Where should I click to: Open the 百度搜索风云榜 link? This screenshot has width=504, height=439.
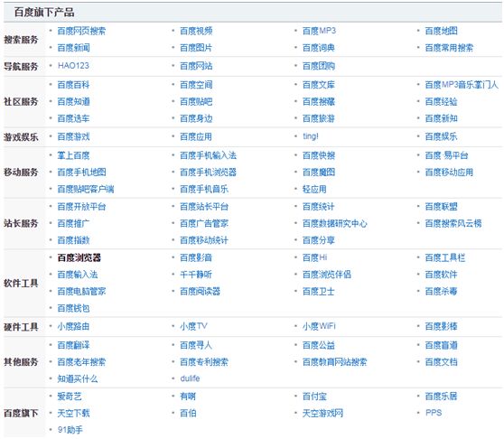tap(453, 223)
